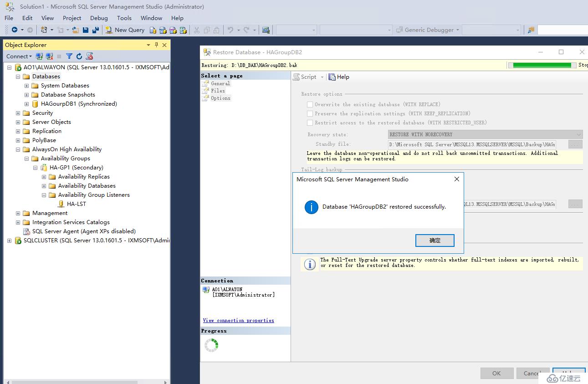Screen dimensions: 588x384
Task: Undo the last action via toolbar
Action: pyautogui.click(x=230, y=30)
